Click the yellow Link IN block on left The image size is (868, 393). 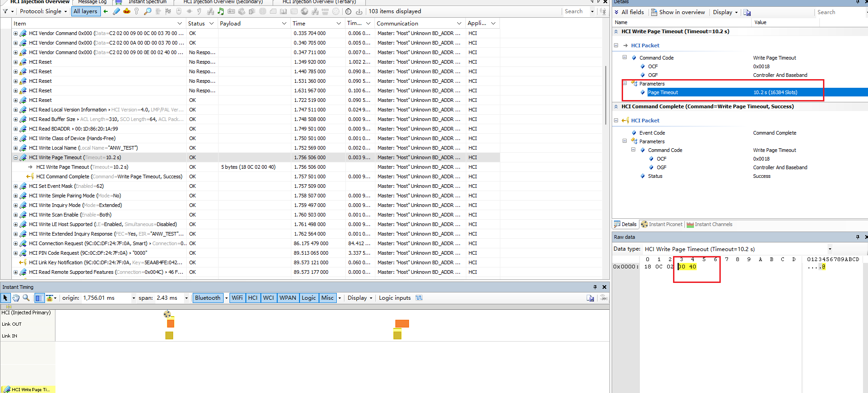pyautogui.click(x=169, y=336)
